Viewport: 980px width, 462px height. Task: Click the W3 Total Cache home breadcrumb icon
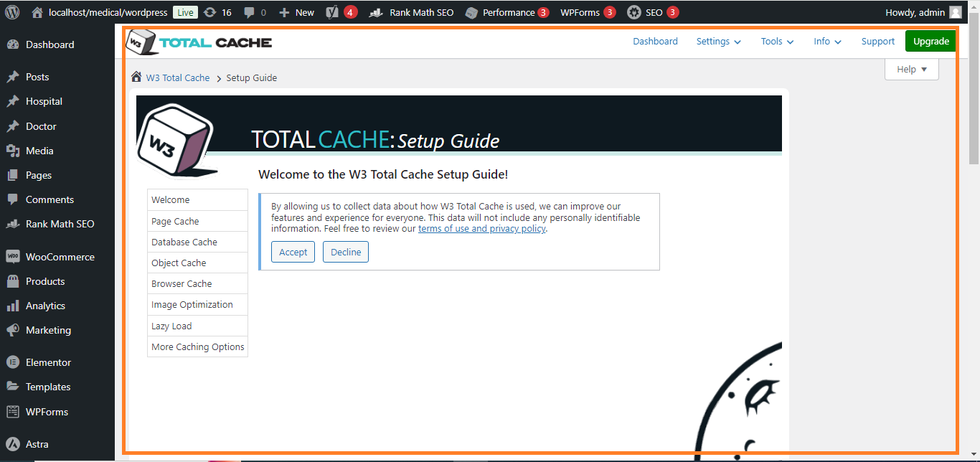click(x=136, y=77)
